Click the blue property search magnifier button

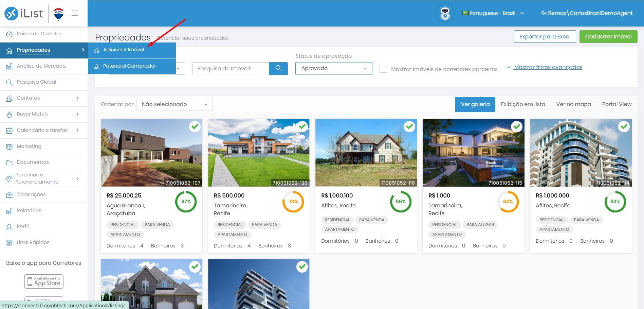click(278, 68)
